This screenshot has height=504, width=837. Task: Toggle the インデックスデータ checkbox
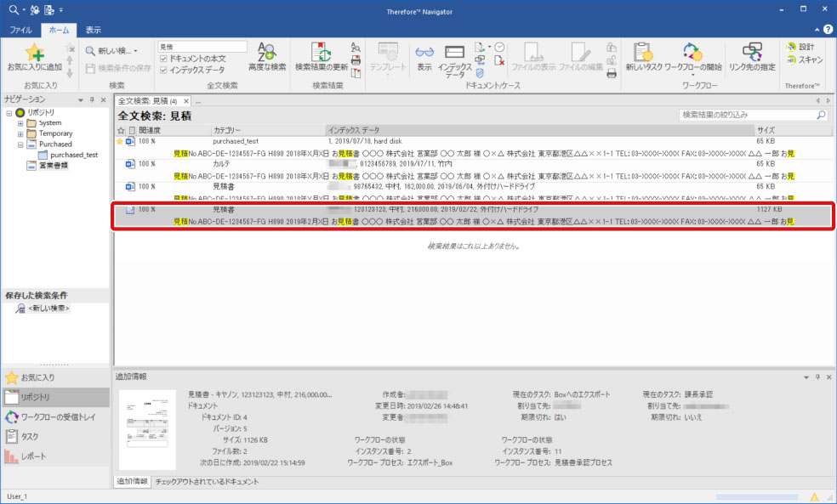click(x=164, y=70)
